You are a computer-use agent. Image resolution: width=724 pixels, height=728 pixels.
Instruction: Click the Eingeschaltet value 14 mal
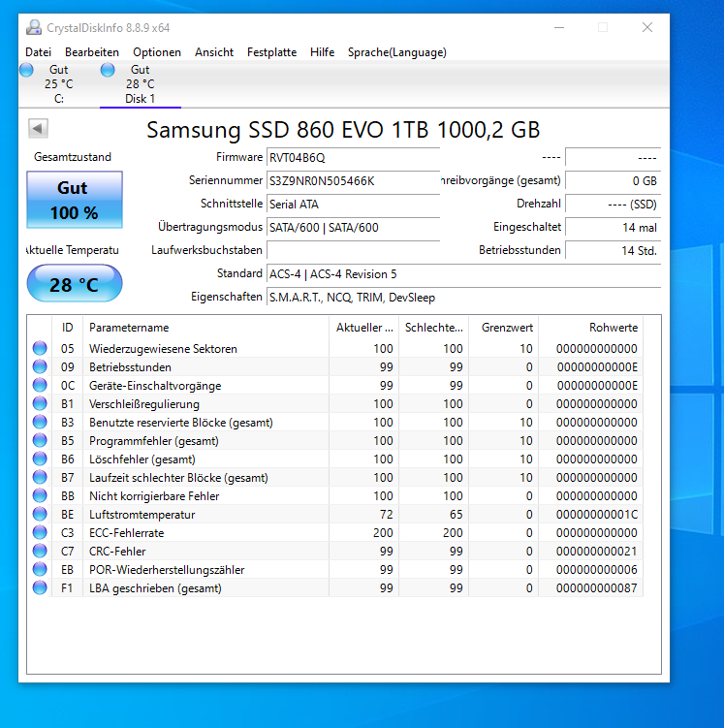(613, 228)
